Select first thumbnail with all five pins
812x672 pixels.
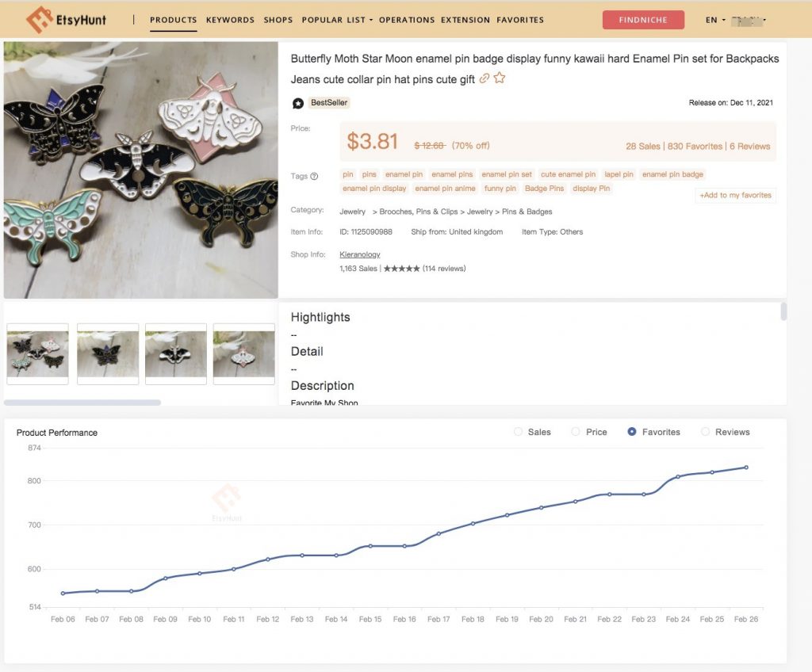[37, 354]
